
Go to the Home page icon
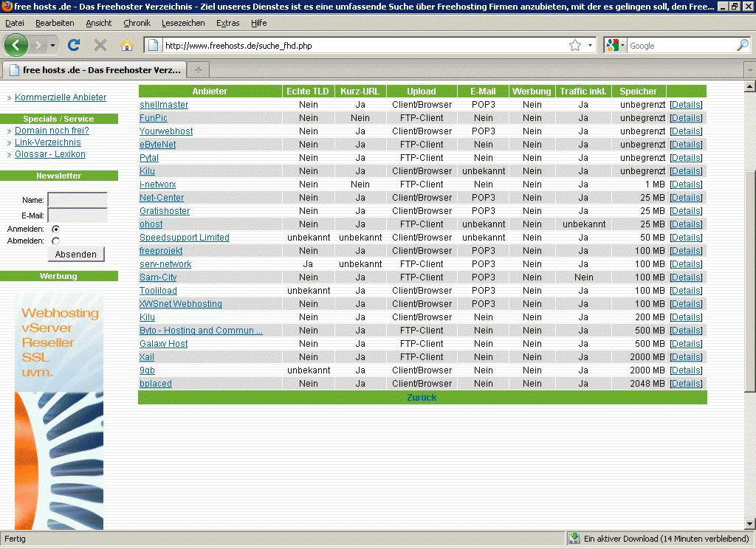click(x=127, y=45)
